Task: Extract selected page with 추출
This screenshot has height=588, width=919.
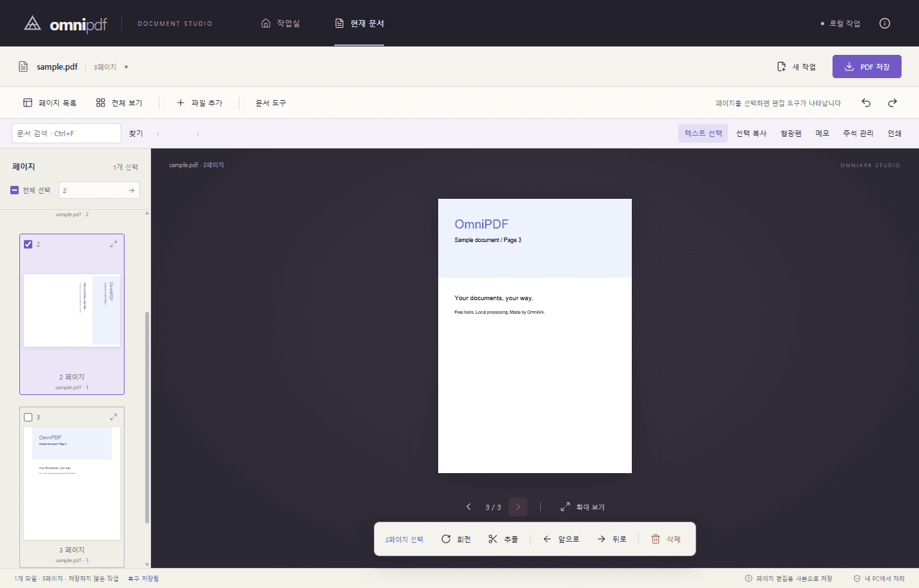Action: click(x=503, y=539)
